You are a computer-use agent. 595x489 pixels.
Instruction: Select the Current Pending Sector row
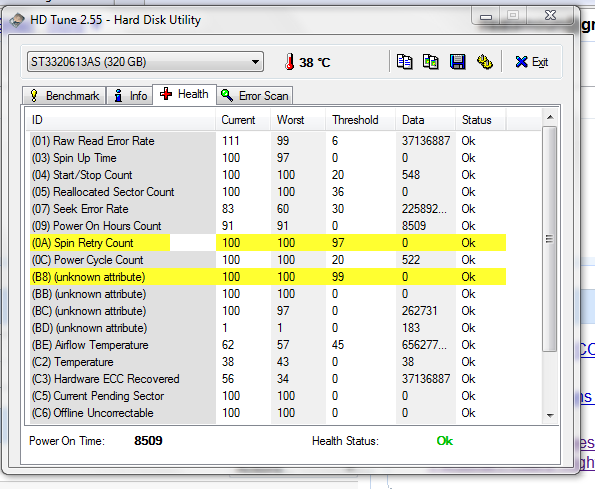pos(268,396)
